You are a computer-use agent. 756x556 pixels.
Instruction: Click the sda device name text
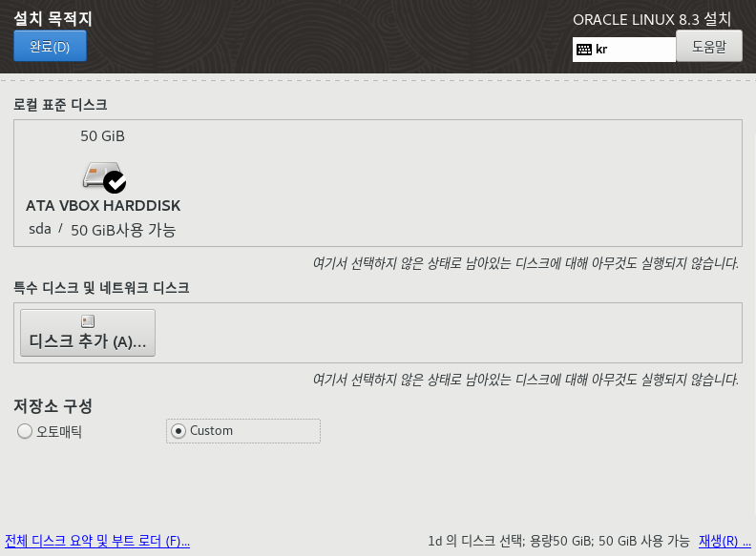40,229
